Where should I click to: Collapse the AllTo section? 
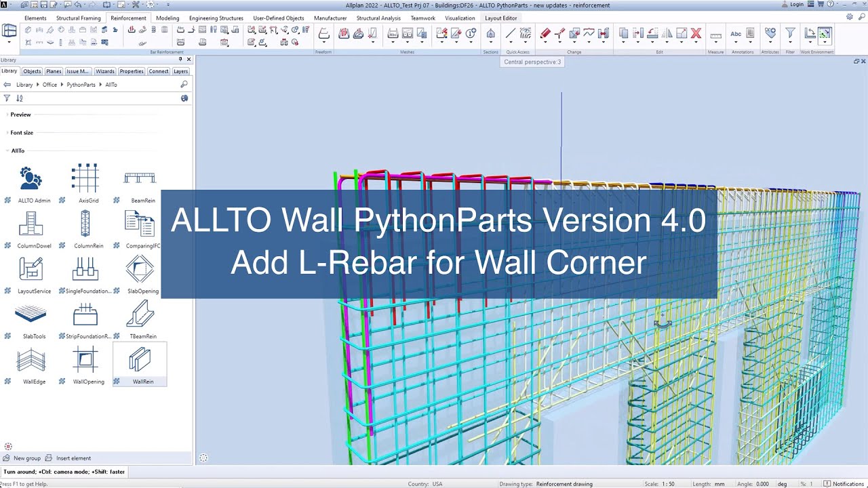coord(16,151)
